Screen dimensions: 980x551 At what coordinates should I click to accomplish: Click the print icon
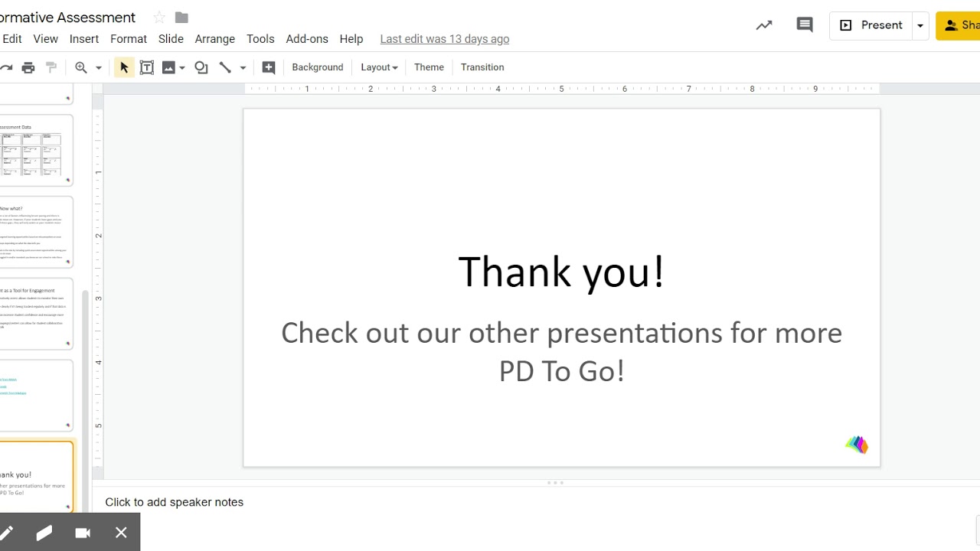pos(28,67)
